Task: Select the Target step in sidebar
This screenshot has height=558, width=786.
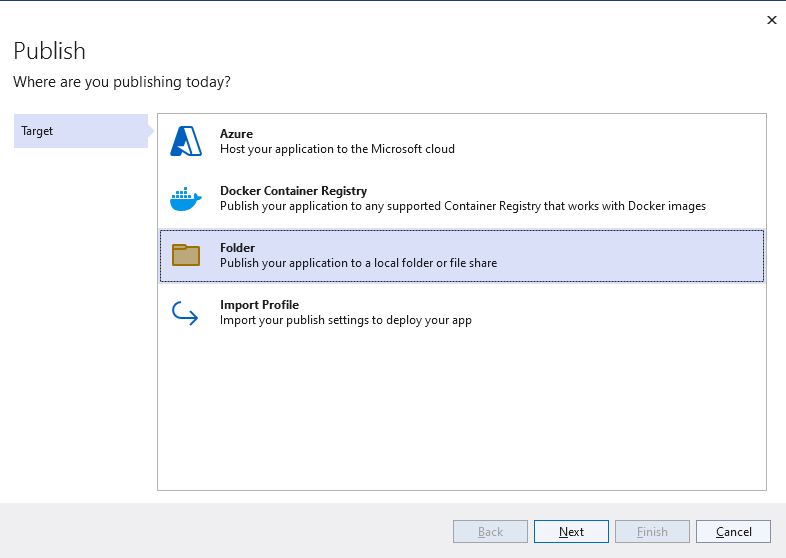Action: [80, 131]
